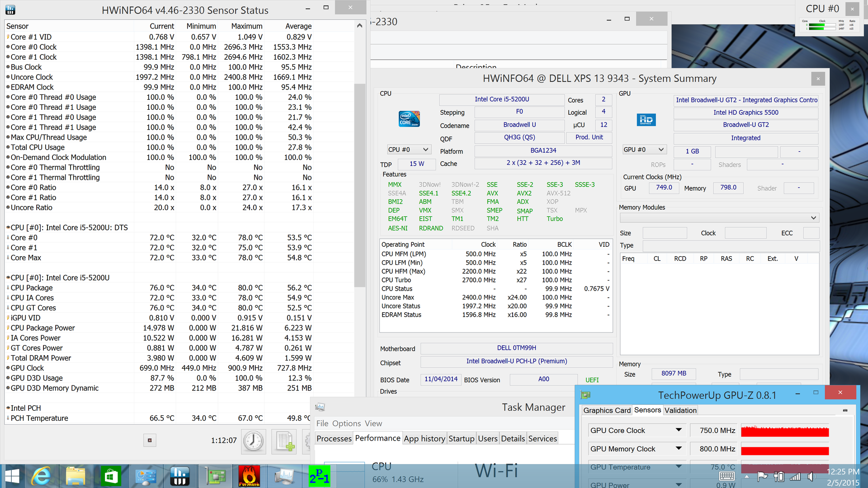Open Windows Store taskbar icon
868x488 pixels.
click(111, 476)
